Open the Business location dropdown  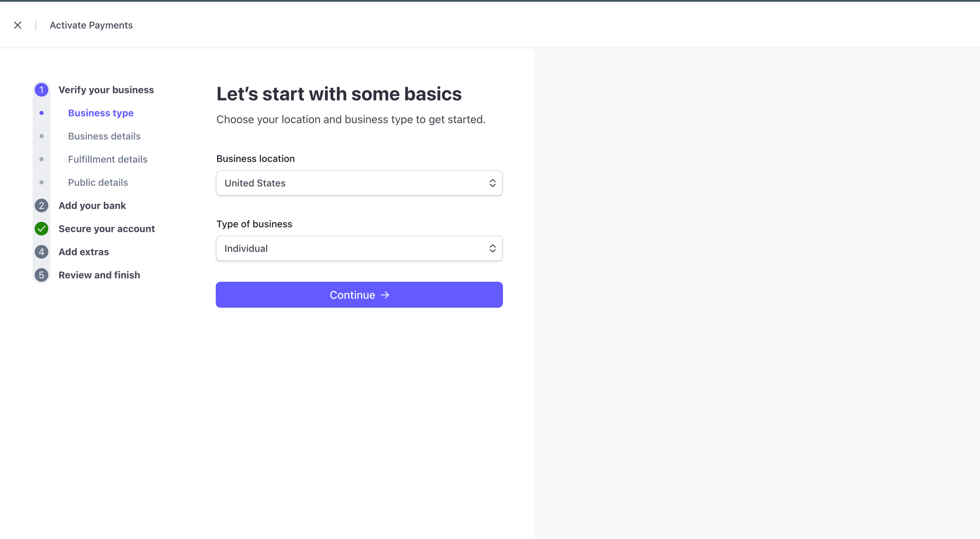(359, 183)
